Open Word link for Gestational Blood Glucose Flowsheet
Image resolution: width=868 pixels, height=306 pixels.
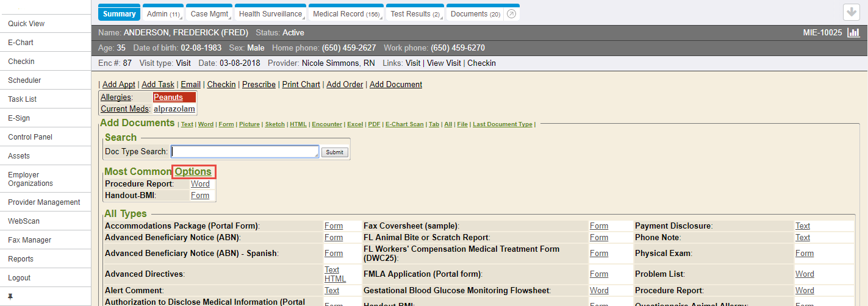tap(599, 291)
